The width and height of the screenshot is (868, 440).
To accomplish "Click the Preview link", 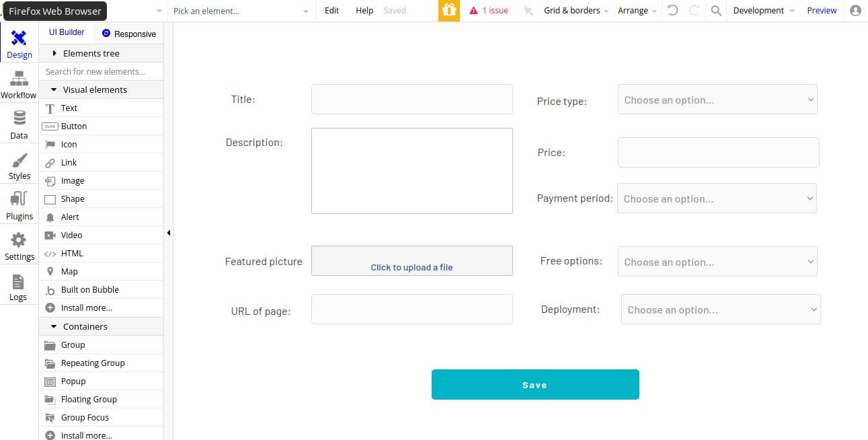I will 822,11.
